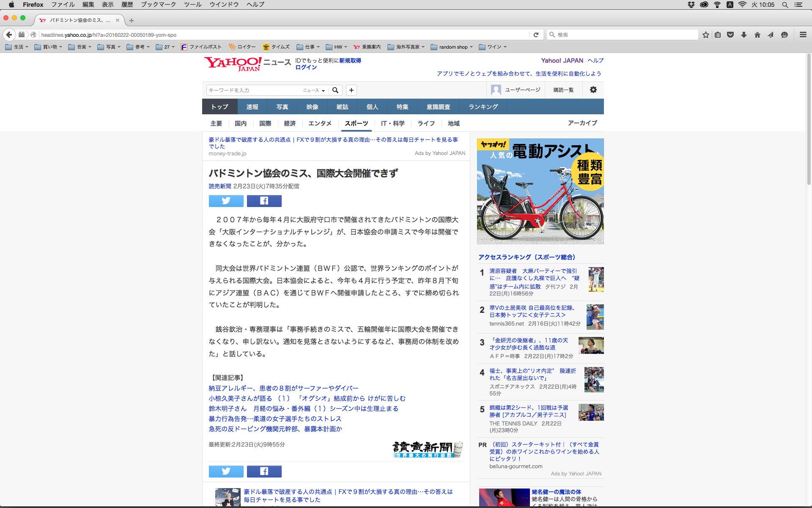Open the electric assist bicycle ad image
Screen dimensions: 812x508
tap(540, 191)
